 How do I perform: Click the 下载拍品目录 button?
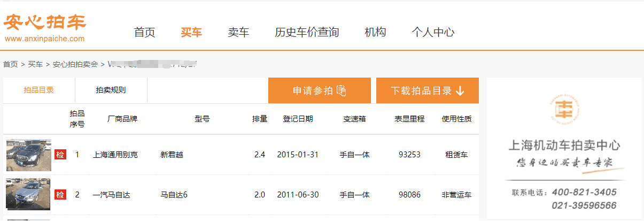[428, 90]
